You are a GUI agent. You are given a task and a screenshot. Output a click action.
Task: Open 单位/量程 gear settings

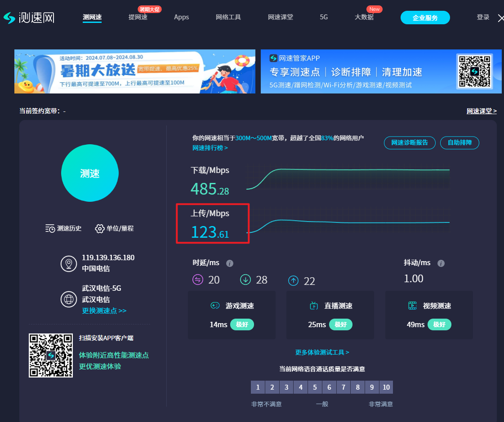(x=100, y=228)
